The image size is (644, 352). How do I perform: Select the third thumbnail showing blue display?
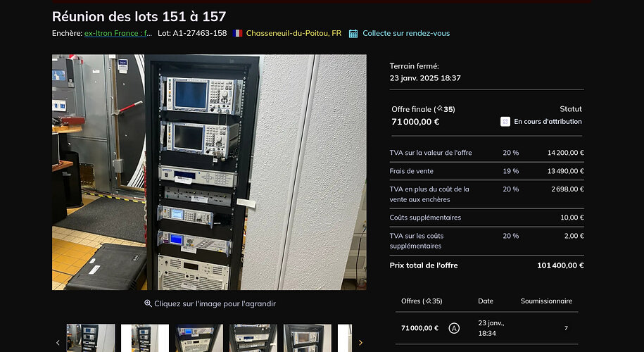199,338
